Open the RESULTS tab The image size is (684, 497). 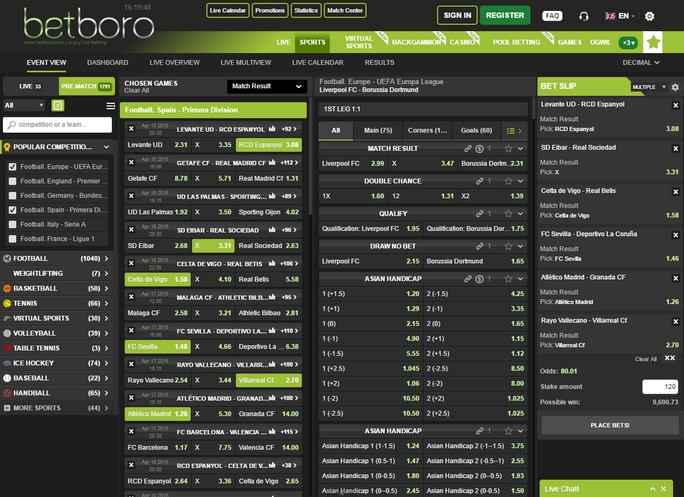(x=379, y=62)
